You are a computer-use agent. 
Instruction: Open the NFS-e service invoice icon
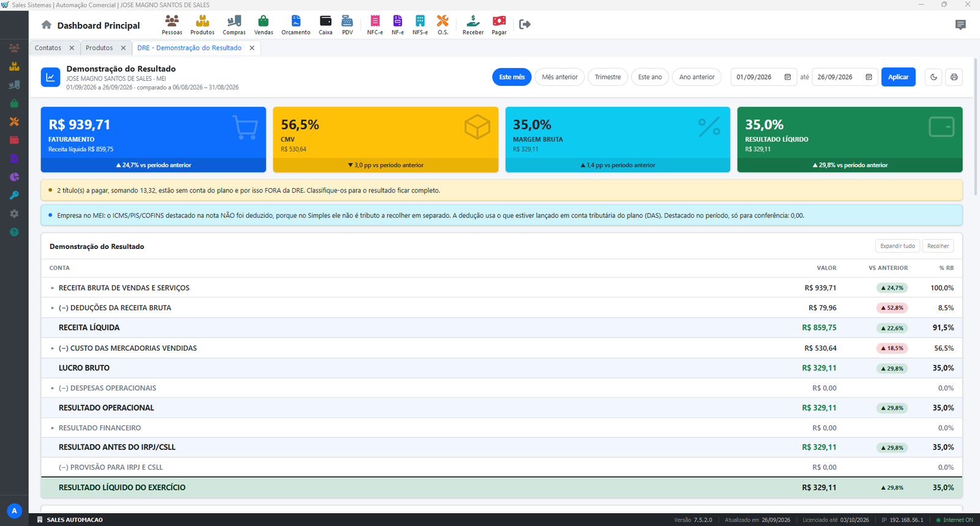pos(420,25)
